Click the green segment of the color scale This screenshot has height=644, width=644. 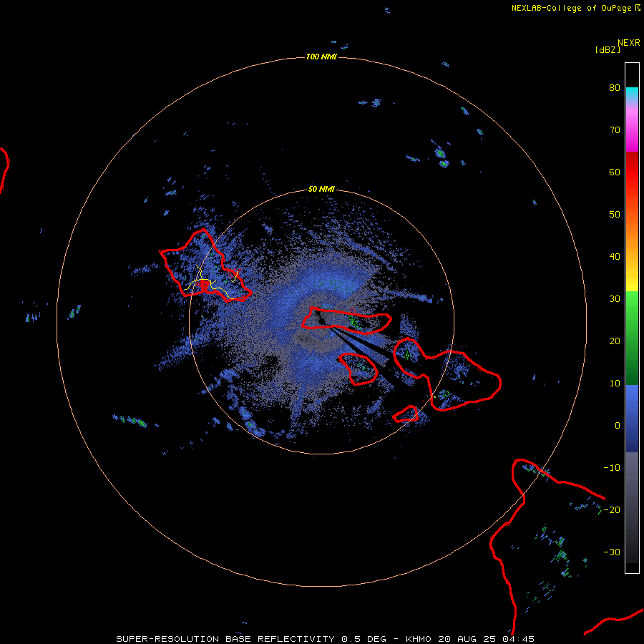coord(632,338)
